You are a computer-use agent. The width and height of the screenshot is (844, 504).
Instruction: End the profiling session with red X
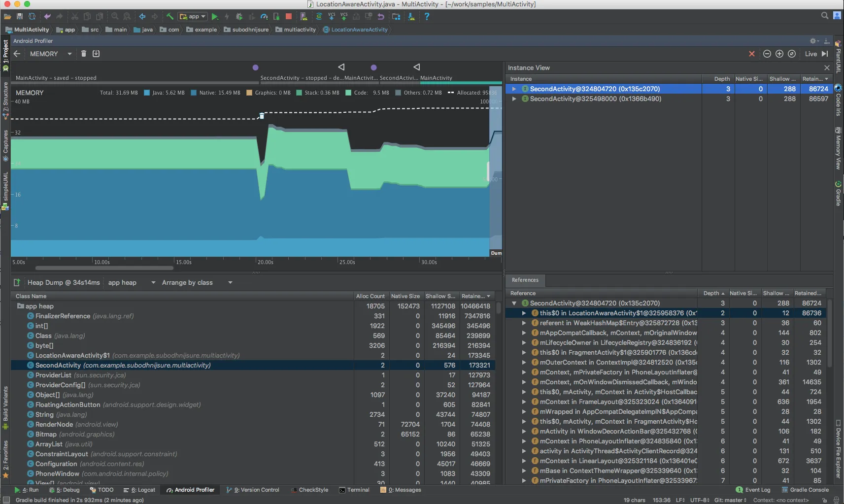click(752, 54)
